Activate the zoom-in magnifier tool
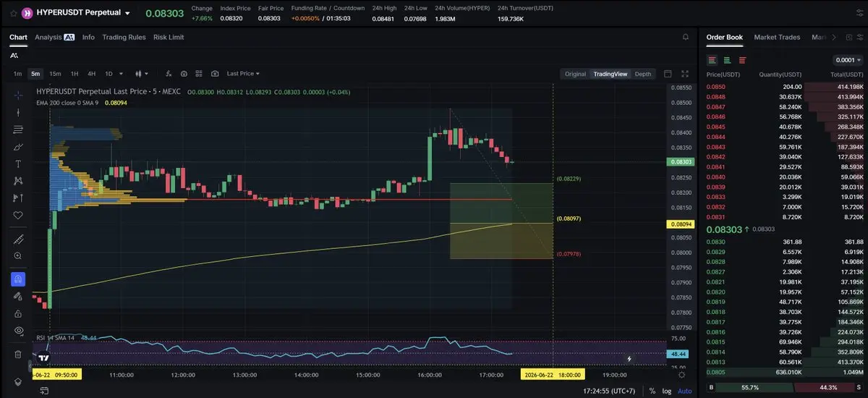The height and width of the screenshot is (398, 868). pos(18,256)
